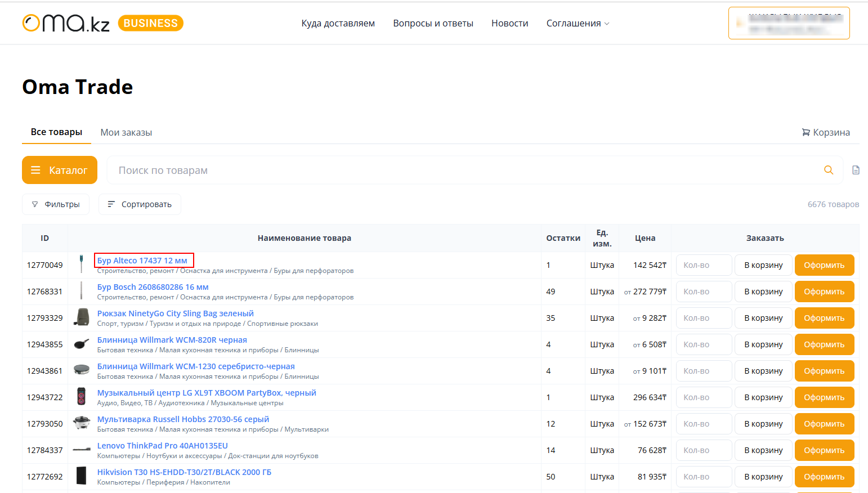Image resolution: width=868 pixels, height=493 pixels.
Task: Expand the Соглашения dropdown
Action: [578, 23]
